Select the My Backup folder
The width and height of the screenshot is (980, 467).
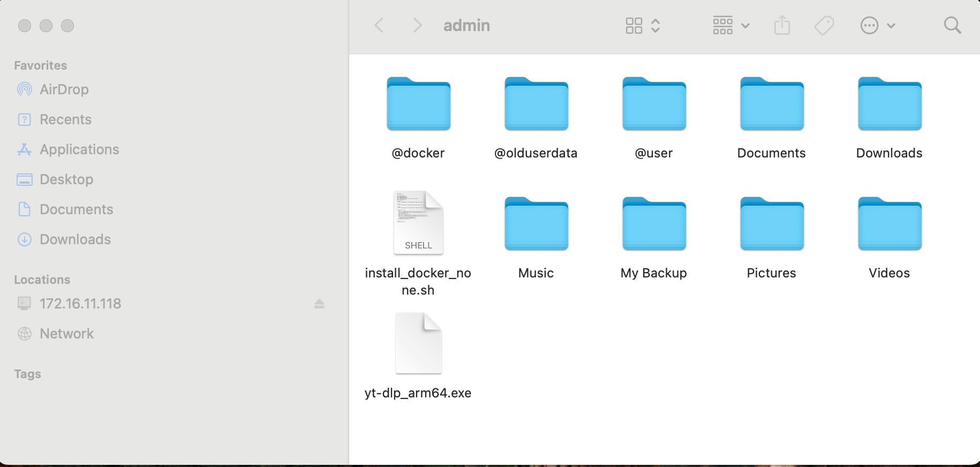coord(654,224)
